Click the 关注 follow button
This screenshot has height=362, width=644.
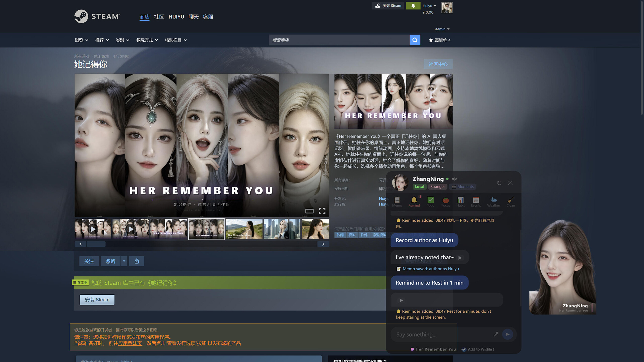(x=89, y=261)
